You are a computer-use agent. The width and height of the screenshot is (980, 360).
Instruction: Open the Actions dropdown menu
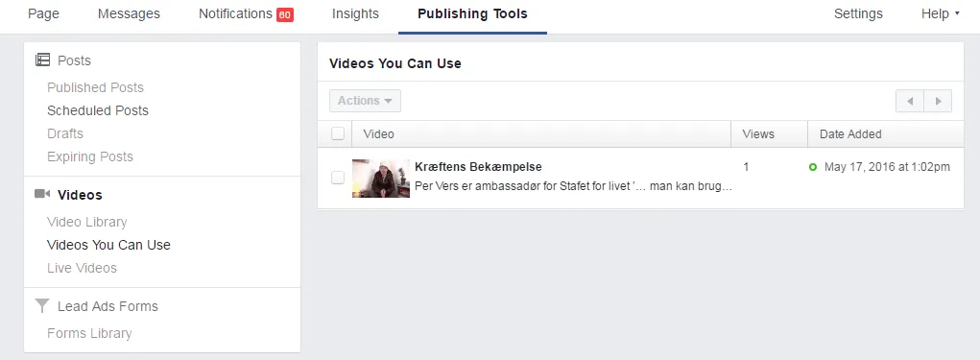tap(365, 101)
